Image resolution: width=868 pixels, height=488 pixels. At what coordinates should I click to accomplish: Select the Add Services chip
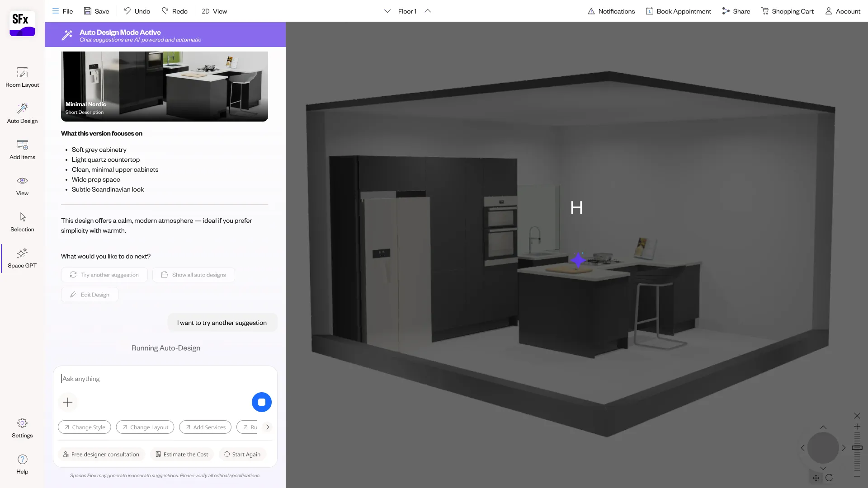tap(205, 427)
